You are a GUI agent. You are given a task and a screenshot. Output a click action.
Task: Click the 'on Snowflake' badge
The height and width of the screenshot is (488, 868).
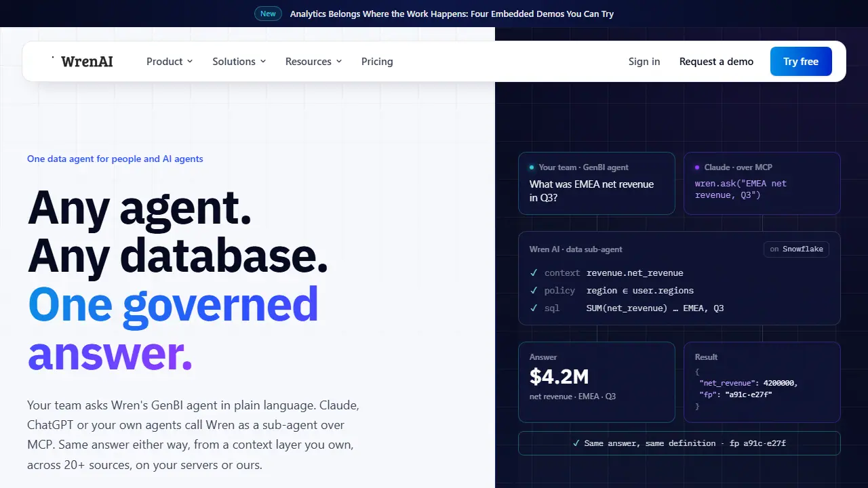coord(796,249)
